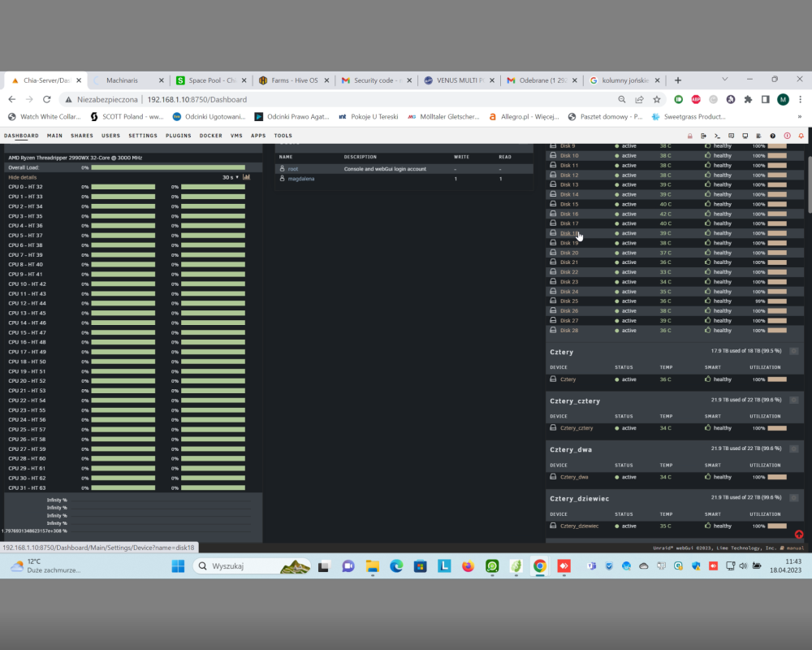Switch to the Space Pool tab
The image size is (812, 650).
211,80
